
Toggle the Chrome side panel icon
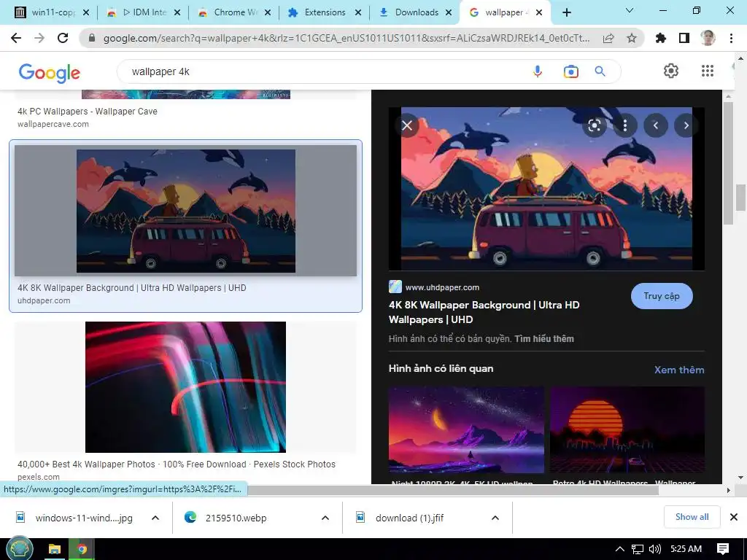coord(684,38)
